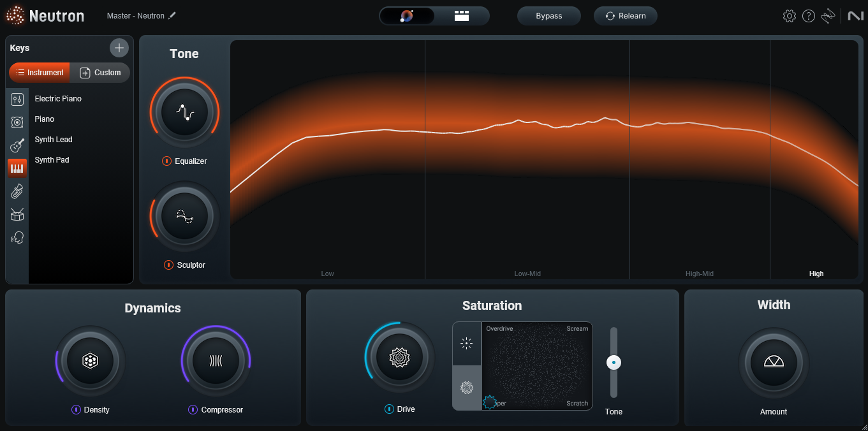Click the Density knob

(90, 361)
